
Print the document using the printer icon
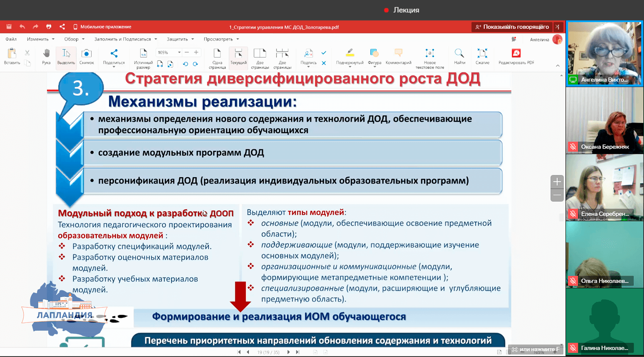[x=49, y=27]
